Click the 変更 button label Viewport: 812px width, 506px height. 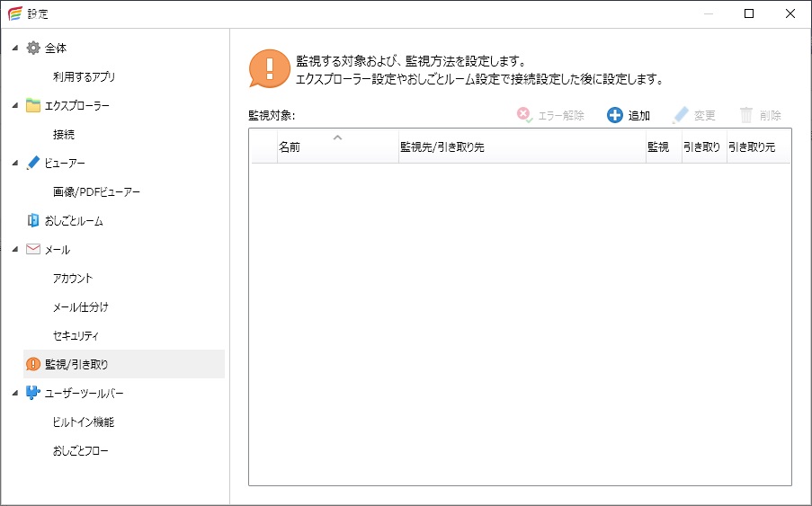pos(705,115)
